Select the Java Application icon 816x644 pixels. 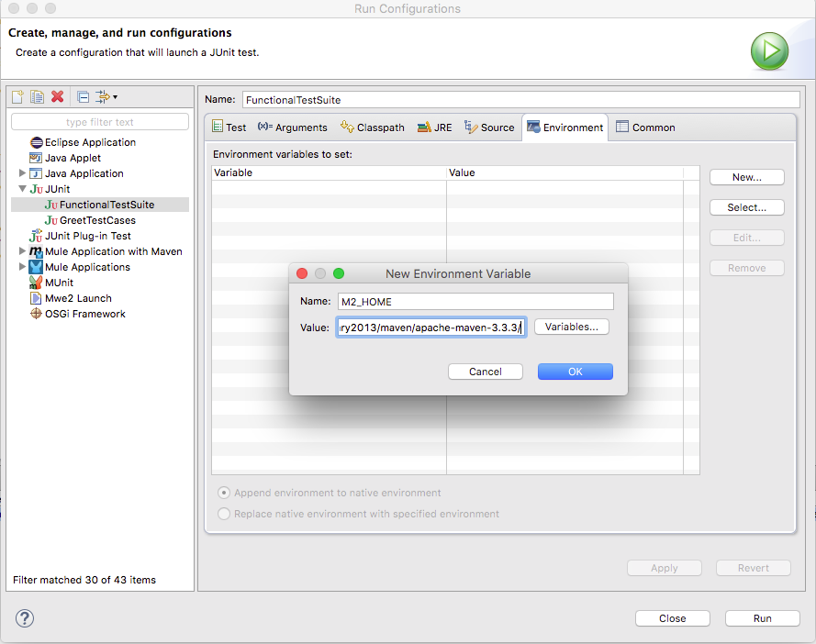[36, 173]
